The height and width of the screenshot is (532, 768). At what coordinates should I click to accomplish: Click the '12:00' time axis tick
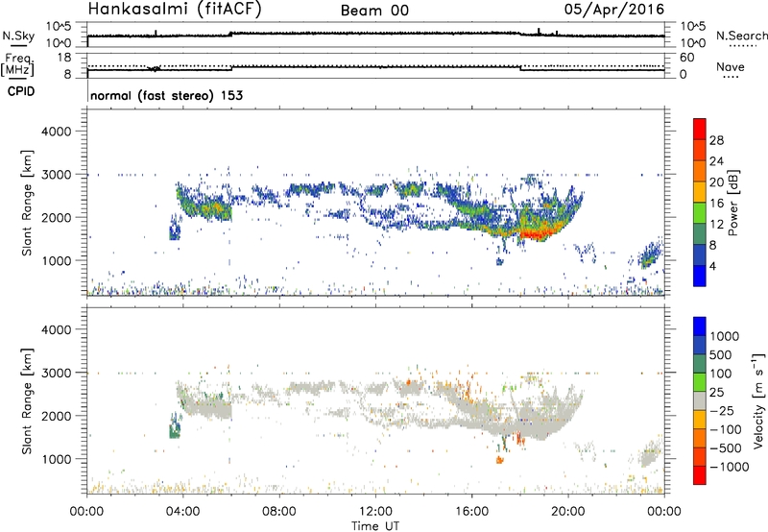click(x=375, y=512)
